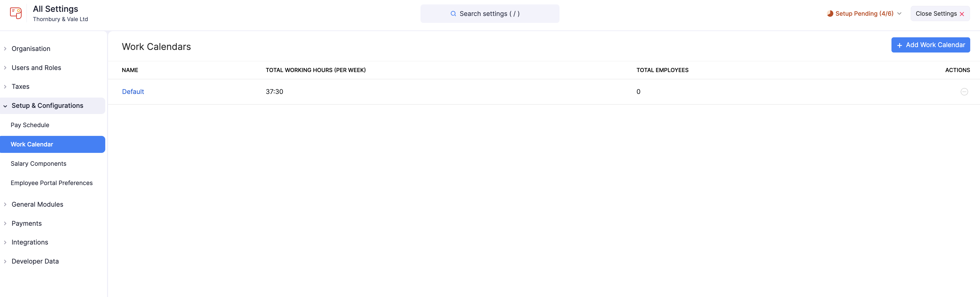The width and height of the screenshot is (980, 297).
Task: Collapse the Setup & Configurations chevron
Action: pos(5,106)
